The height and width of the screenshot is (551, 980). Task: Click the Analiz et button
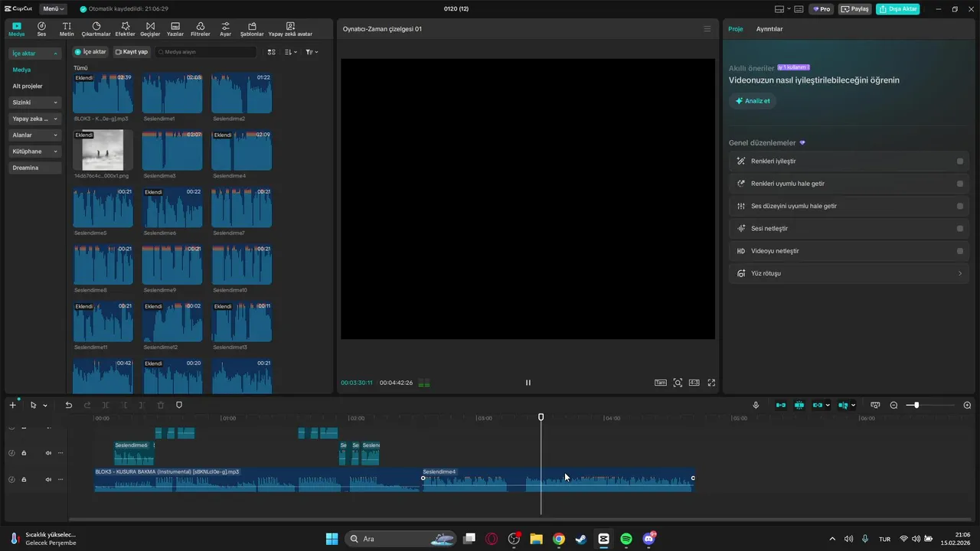753,101
